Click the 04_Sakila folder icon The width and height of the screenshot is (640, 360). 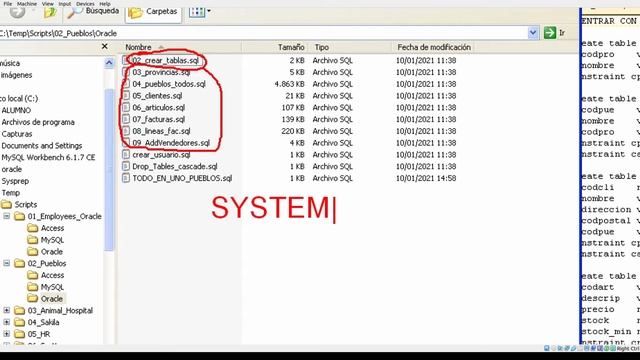pyautogui.click(x=20, y=322)
